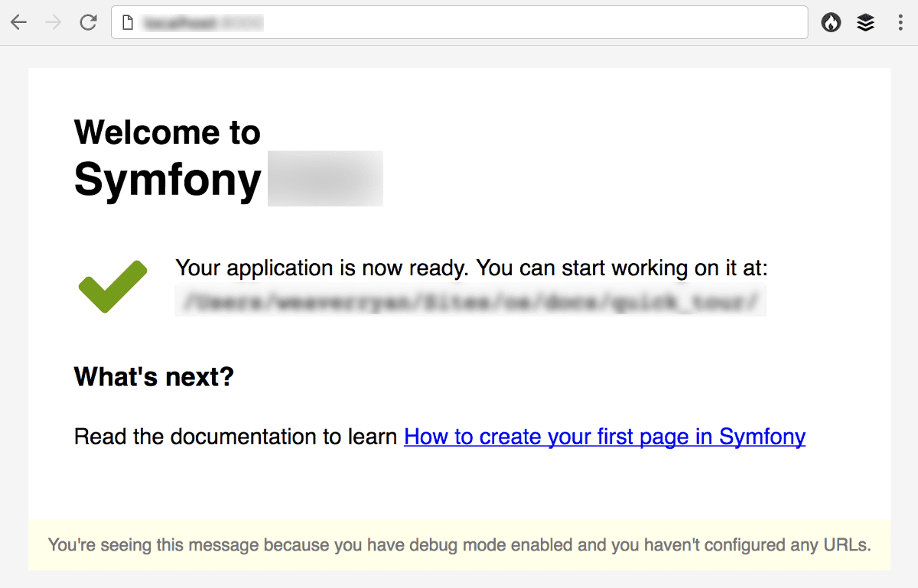Click the "What's next?" heading
Viewport: 918px width, 588px height.
pos(154,377)
